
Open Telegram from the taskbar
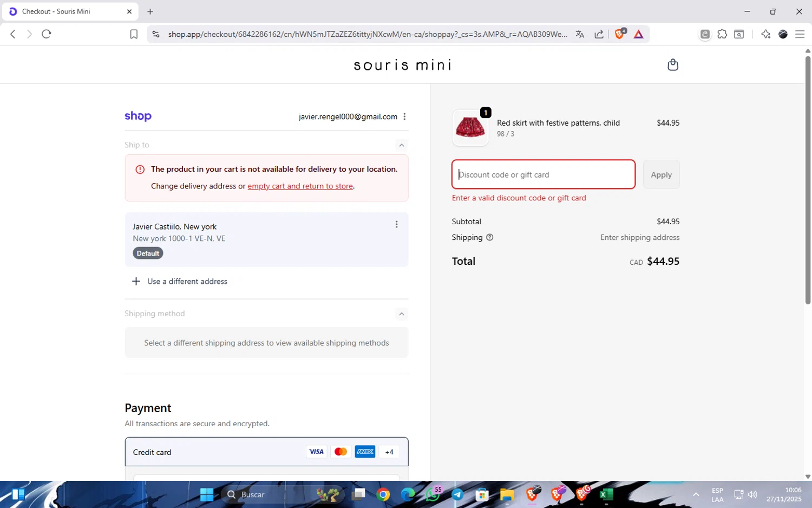457,494
